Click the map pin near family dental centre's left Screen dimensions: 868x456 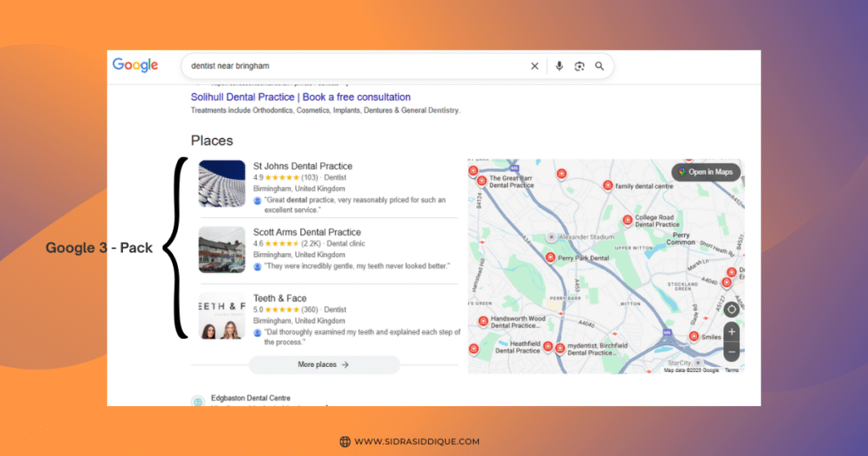(561, 174)
